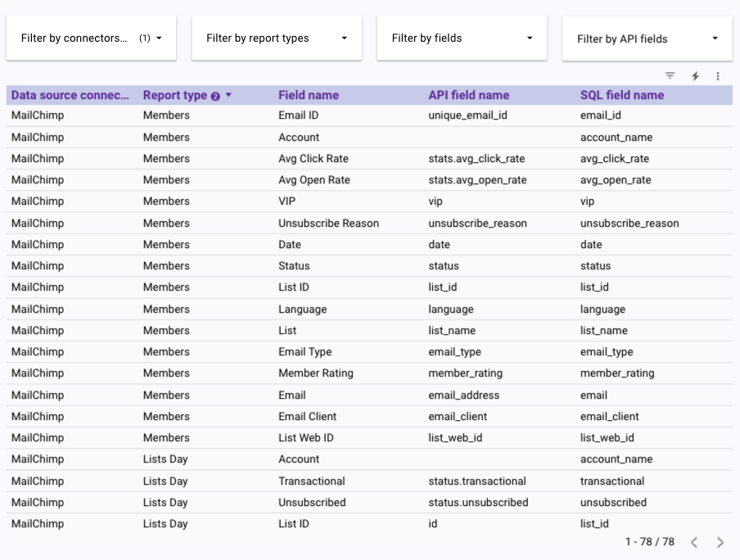This screenshot has width=740, height=560.
Task: Click the Report type sort arrow
Action: coord(228,95)
